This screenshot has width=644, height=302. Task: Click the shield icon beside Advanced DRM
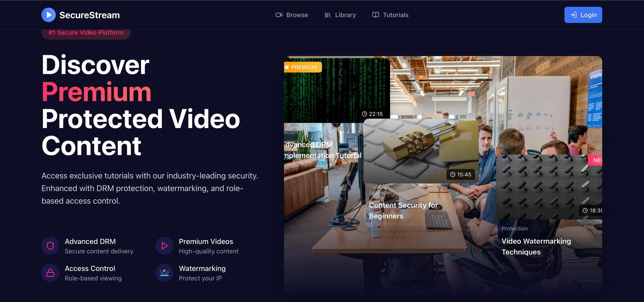[x=50, y=246]
